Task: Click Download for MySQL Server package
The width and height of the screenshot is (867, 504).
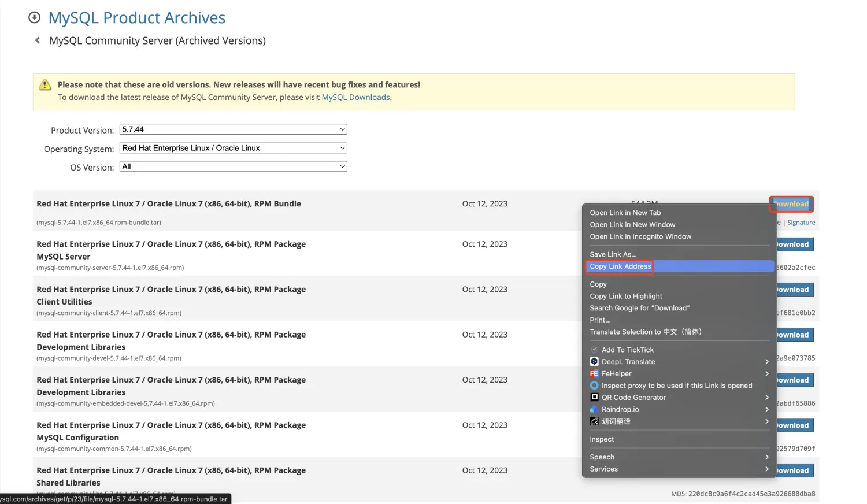Action: coord(794,244)
